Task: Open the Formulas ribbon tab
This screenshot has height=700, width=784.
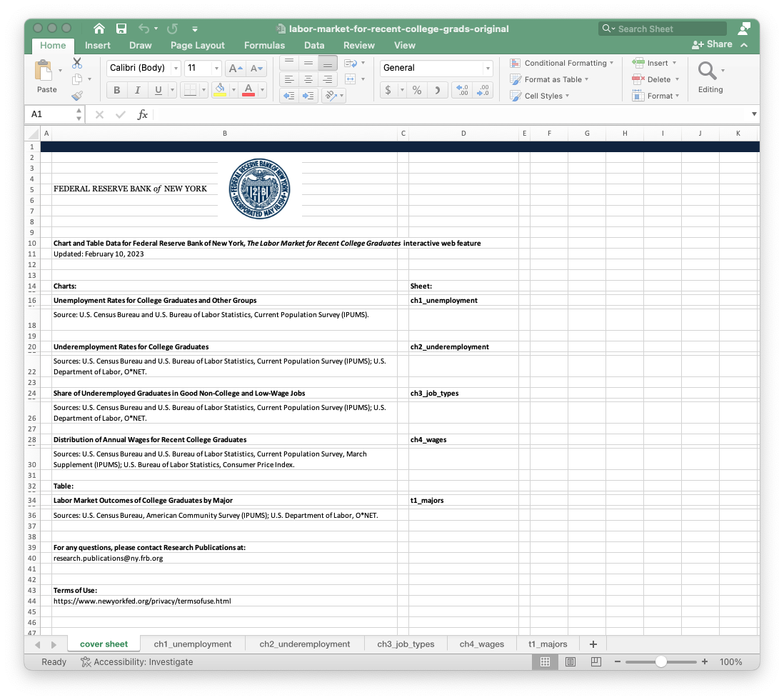Action: click(264, 46)
